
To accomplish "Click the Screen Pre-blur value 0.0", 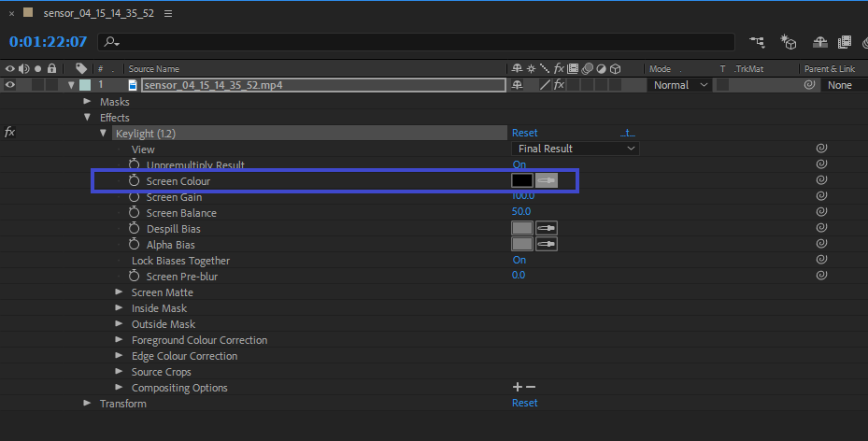I will pos(519,275).
